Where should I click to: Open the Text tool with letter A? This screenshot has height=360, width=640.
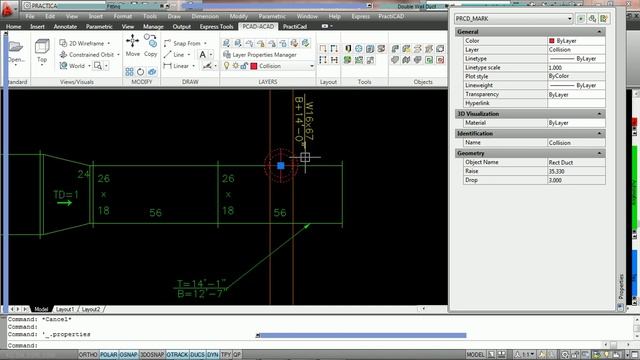click(202, 54)
